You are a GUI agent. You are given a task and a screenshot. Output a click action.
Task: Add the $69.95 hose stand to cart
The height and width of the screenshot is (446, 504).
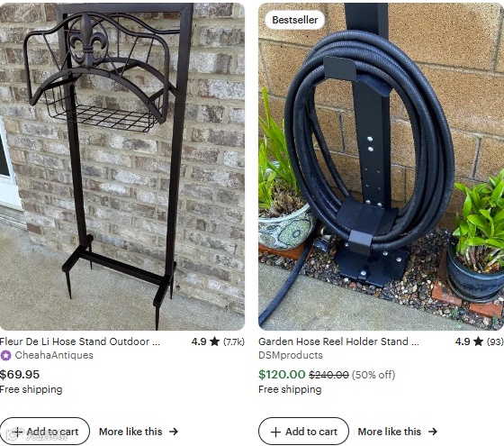pos(45,432)
